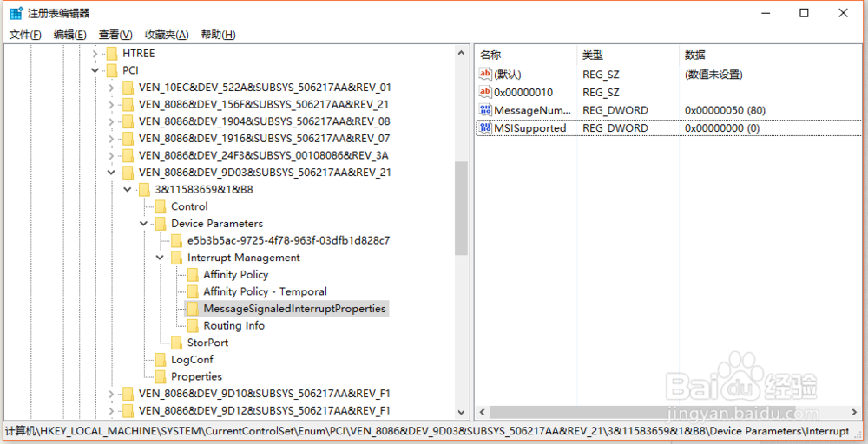This screenshot has width=868, height=444.
Task: Collapse Interrupt Management node arrow
Action: click(160, 258)
